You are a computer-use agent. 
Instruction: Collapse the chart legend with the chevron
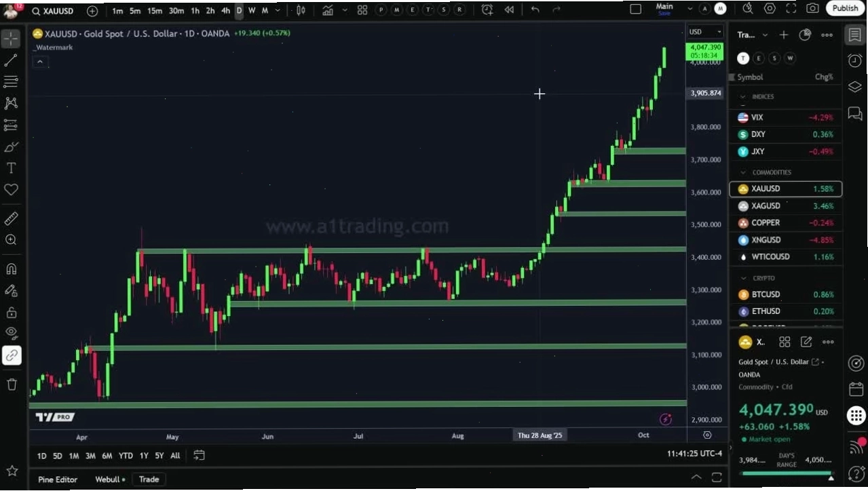(x=40, y=62)
